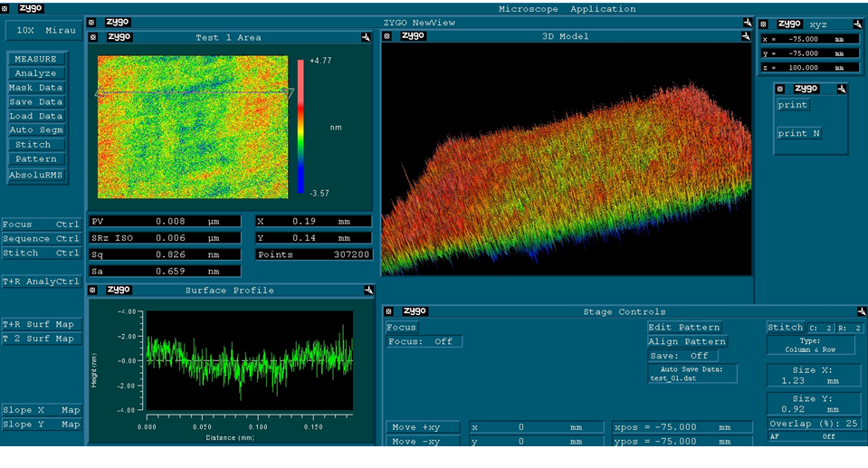
Task: Edit the stitch rows R: 2 field
Action: (x=849, y=328)
